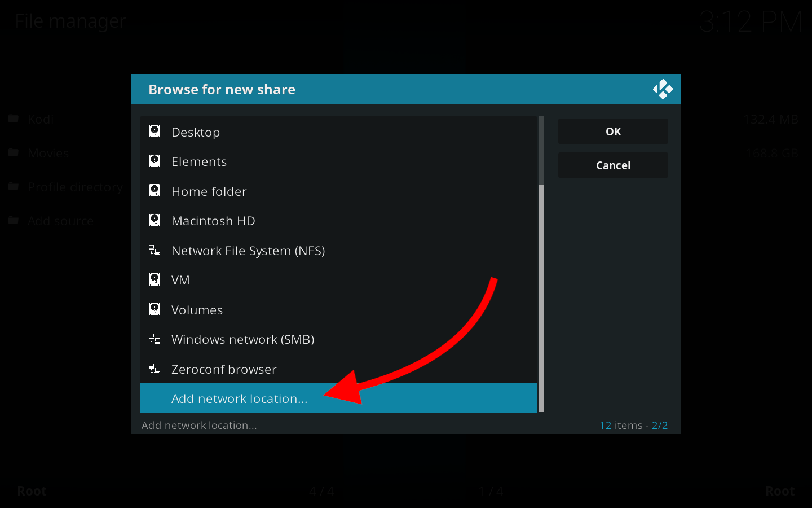Click the folder icon beside Add source

point(12,220)
